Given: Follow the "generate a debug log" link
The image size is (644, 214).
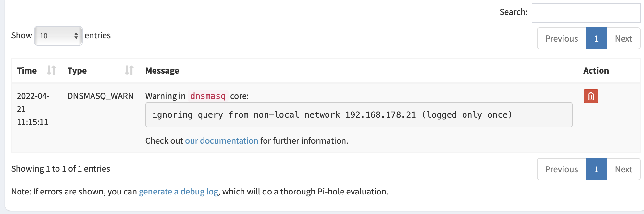Looking at the screenshot, I should [x=178, y=192].
